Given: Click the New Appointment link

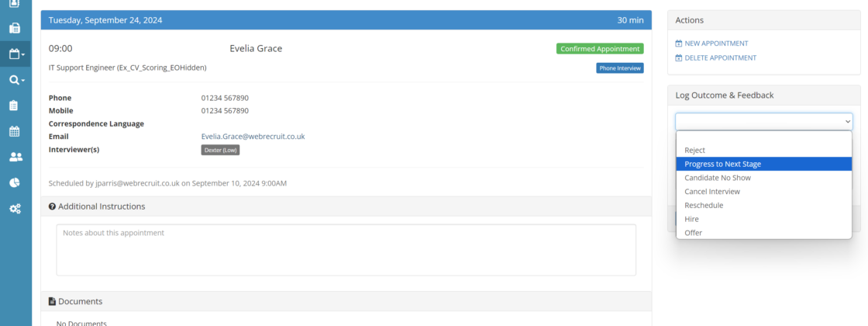Looking at the screenshot, I should click(x=716, y=43).
